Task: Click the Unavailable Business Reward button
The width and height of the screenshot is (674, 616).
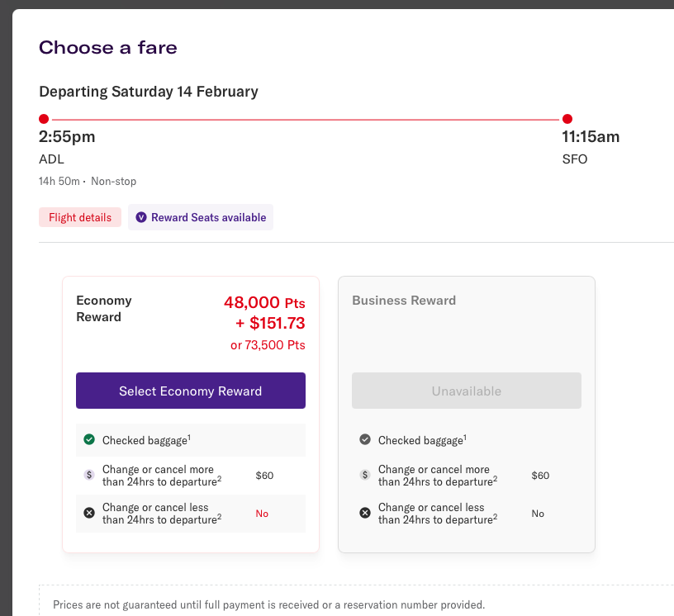Action: coord(466,391)
